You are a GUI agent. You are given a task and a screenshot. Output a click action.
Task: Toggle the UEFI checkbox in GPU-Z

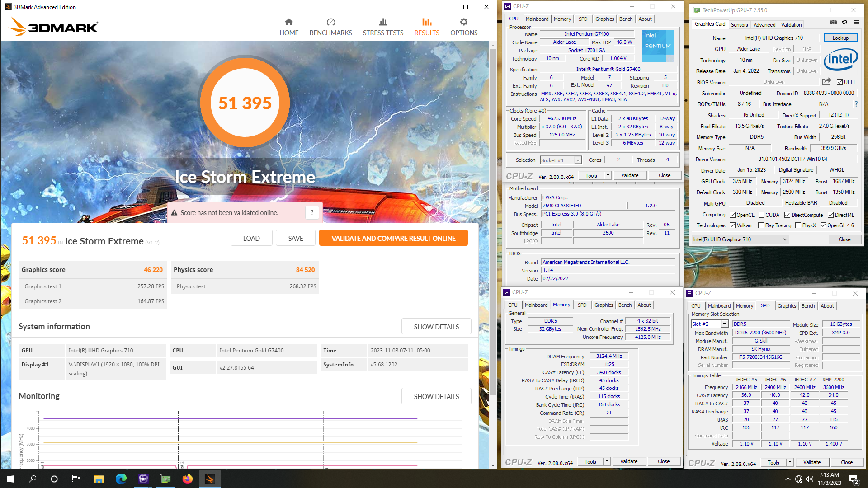tap(840, 82)
